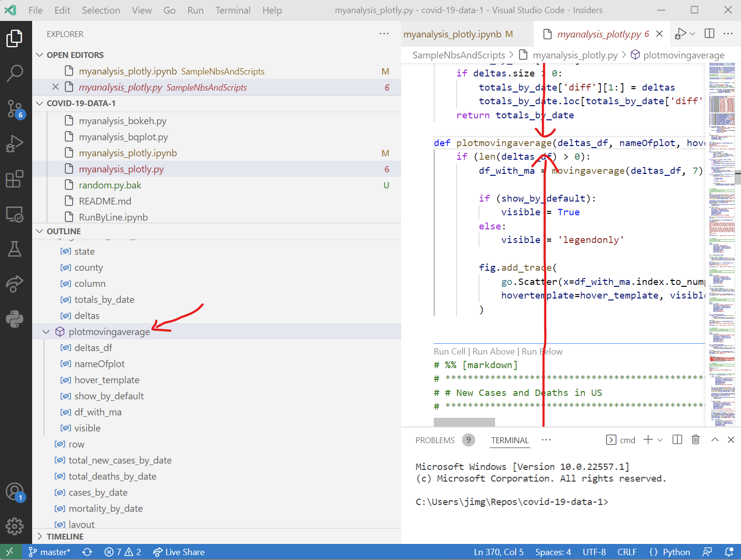The width and height of the screenshot is (741, 560).
Task: Split the terminal panel
Action: pyautogui.click(x=677, y=440)
